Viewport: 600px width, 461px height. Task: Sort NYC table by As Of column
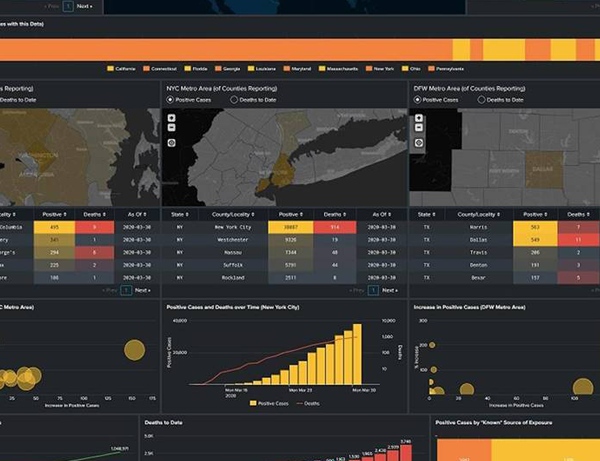click(381, 214)
